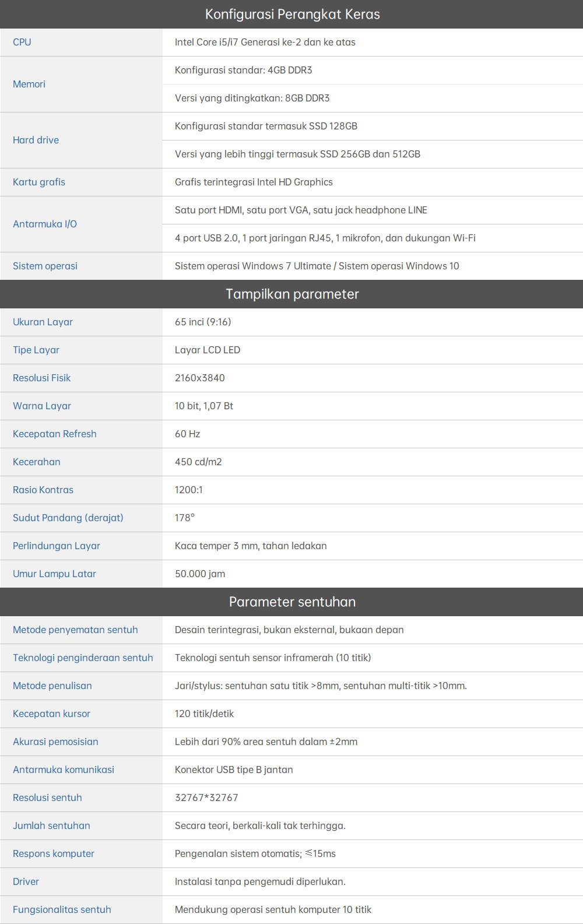
Task: Click the 2160x3840 resolution value
Action: click(199, 378)
